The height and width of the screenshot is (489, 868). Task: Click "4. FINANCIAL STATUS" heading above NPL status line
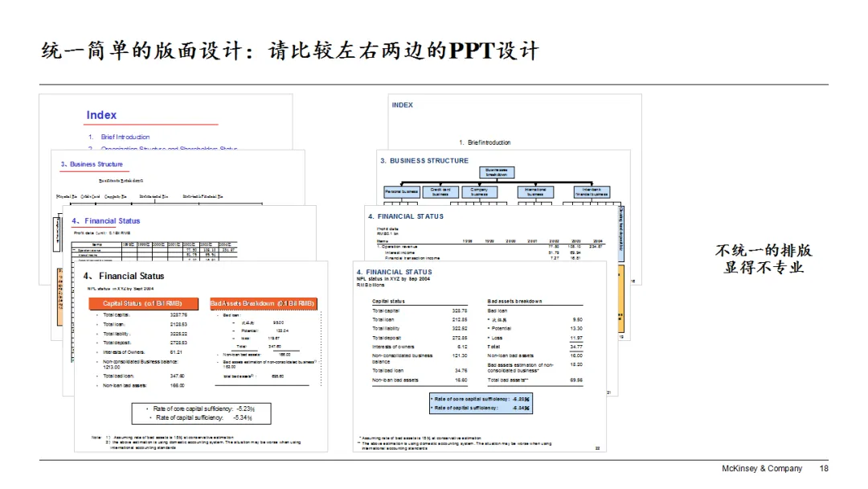[394, 272]
